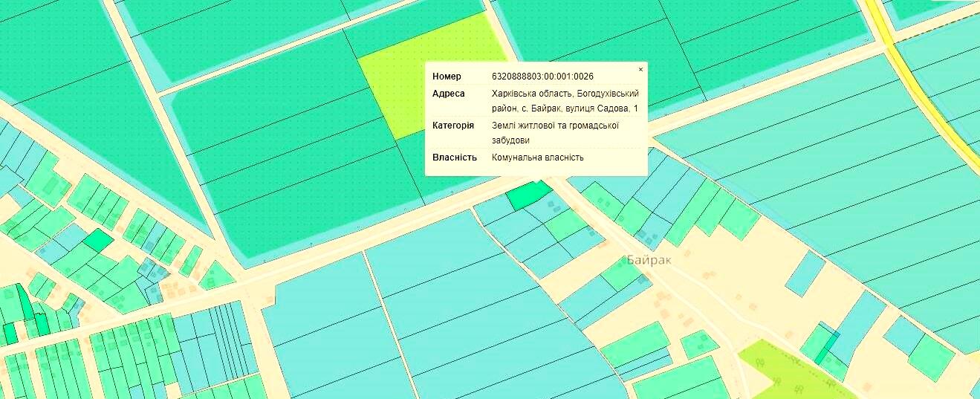Screen dimensions: 980x399
Task: Click the popup's pointer arrow tip
Action: (536, 182)
